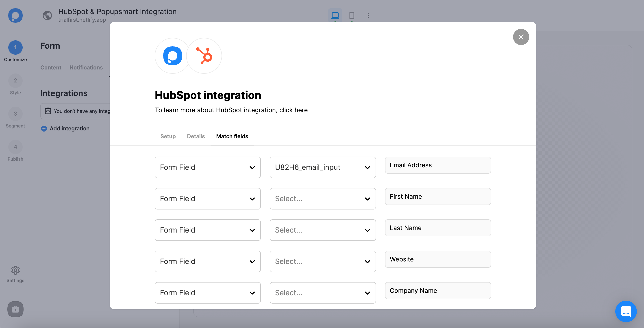Click the learn more about HubSpot link
The image size is (644, 328).
294,110
